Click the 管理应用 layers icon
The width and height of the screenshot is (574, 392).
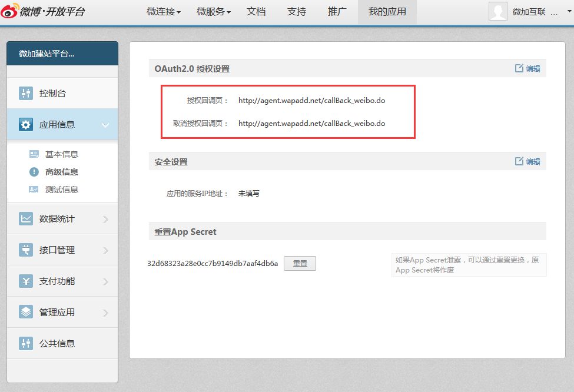26,313
